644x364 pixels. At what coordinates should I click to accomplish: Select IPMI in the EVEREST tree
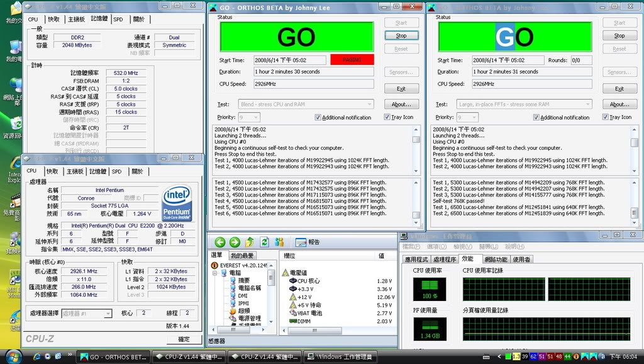[x=239, y=303]
